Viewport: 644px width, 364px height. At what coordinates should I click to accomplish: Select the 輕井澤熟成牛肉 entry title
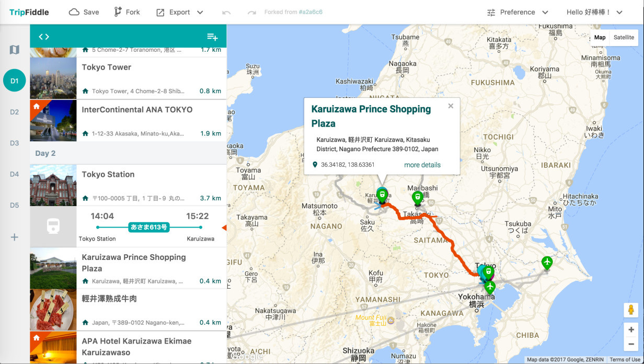tap(109, 299)
